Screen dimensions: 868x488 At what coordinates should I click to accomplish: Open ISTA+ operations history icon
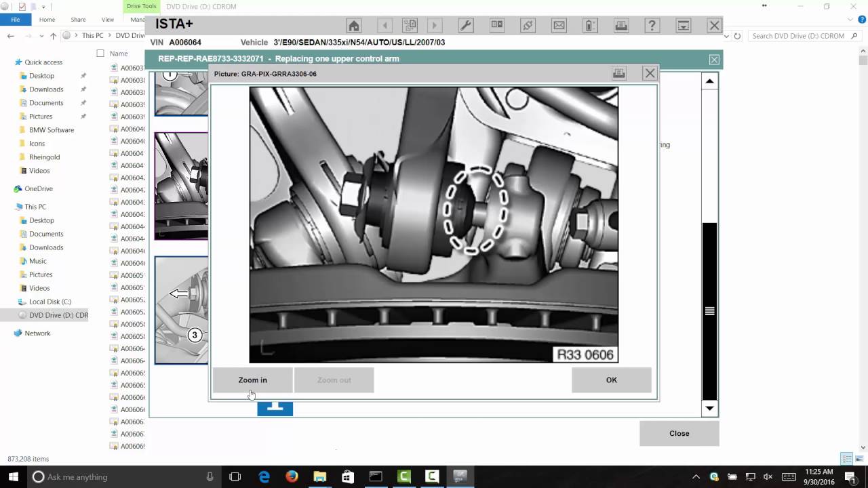[x=410, y=26]
